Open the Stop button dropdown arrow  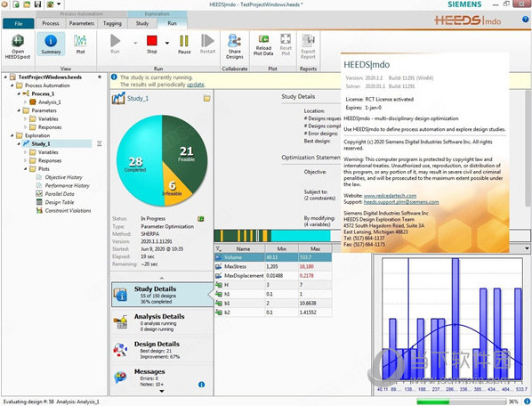[x=167, y=43]
